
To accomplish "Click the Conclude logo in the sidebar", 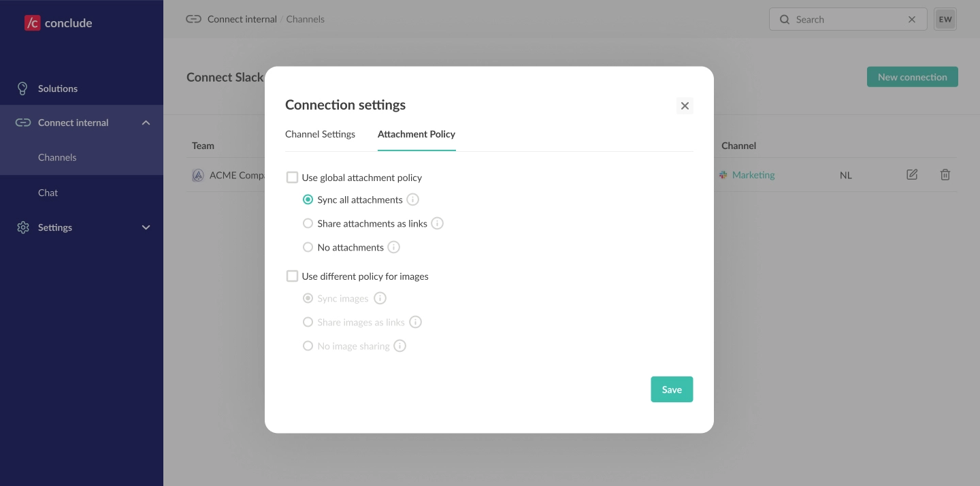I will [58, 22].
